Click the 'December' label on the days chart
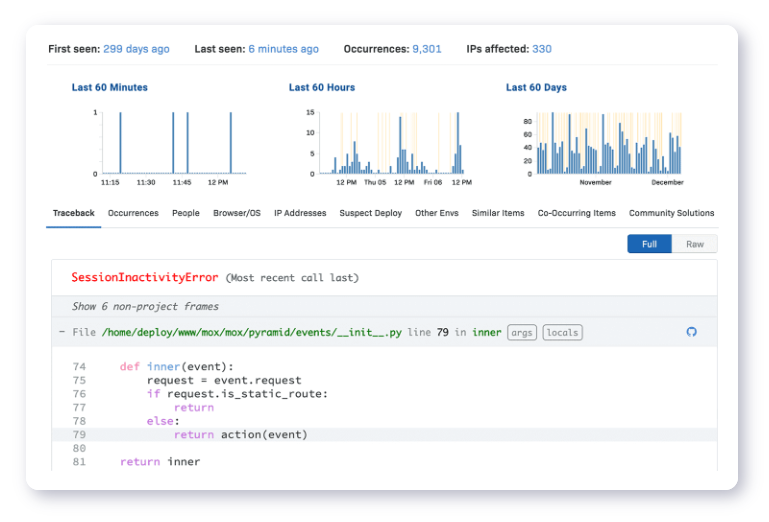Screen dimensions: 769x522 [667, 183]
